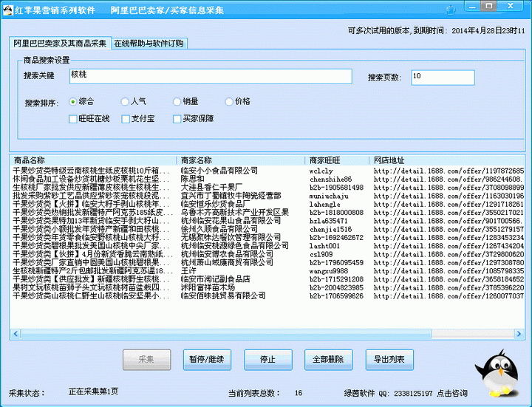Viewport: 532px width, 407px height.
Task: Close the application window
Action: (x=510, y=6)
